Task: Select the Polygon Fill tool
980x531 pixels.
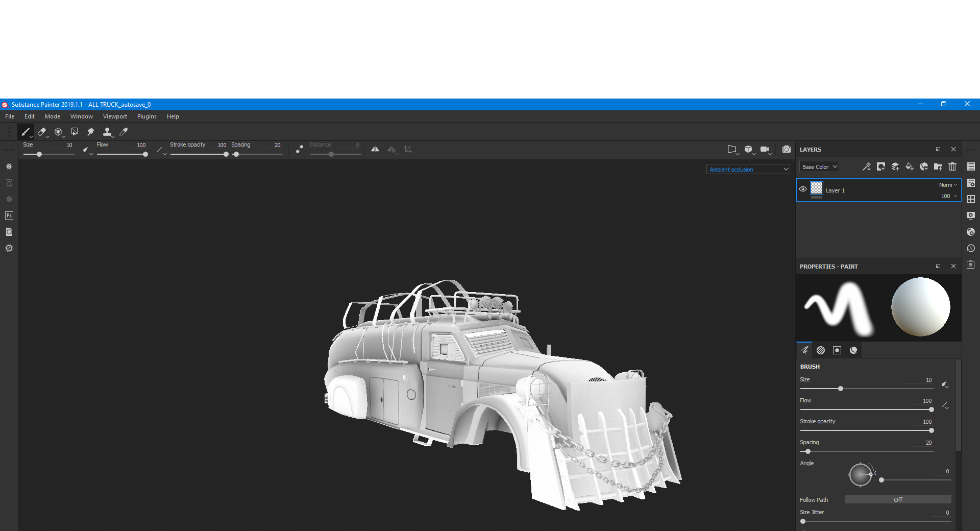Action: pyautogui.click(x=75, y=132)
